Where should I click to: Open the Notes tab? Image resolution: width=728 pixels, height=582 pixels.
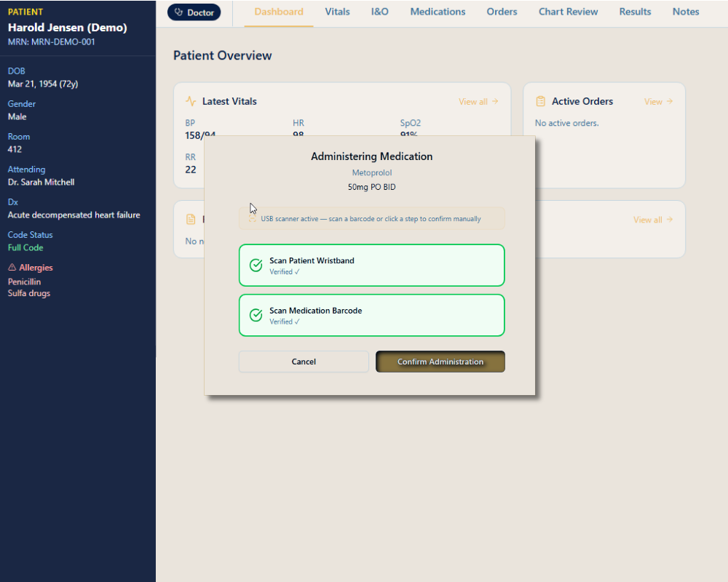[685, 12]
